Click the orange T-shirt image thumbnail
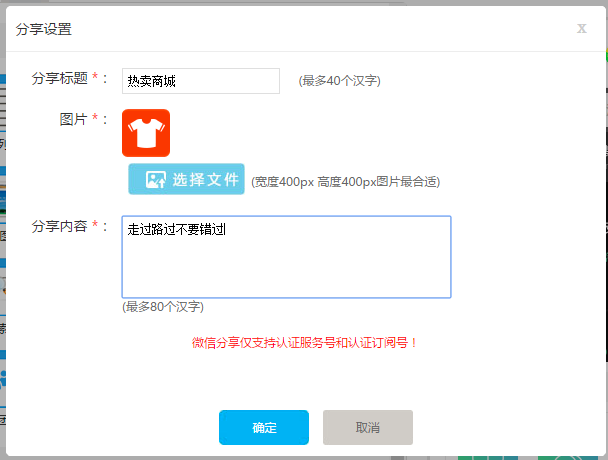This screenshot has width=608, height=460. [x=146, y=133]
